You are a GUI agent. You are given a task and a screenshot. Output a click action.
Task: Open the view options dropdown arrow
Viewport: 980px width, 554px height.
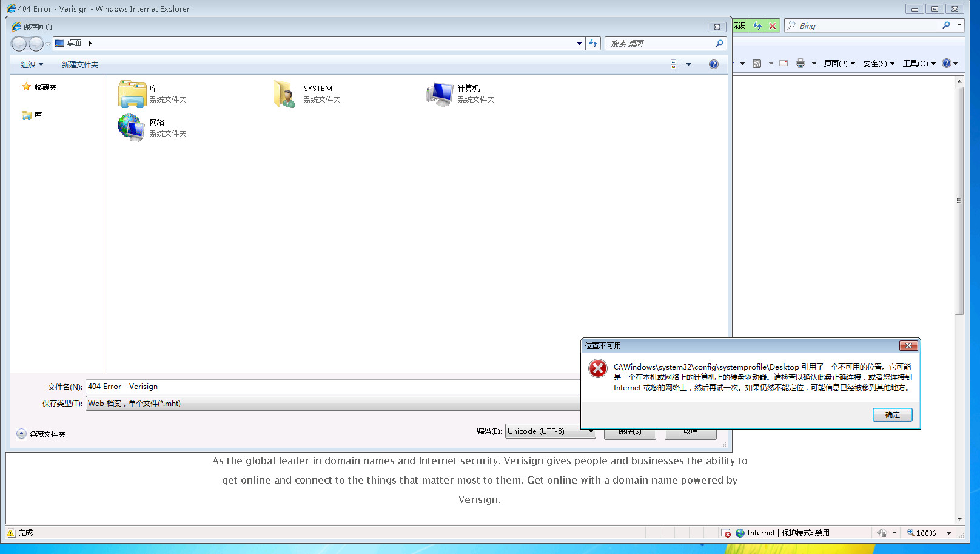(x=688, y=64)
